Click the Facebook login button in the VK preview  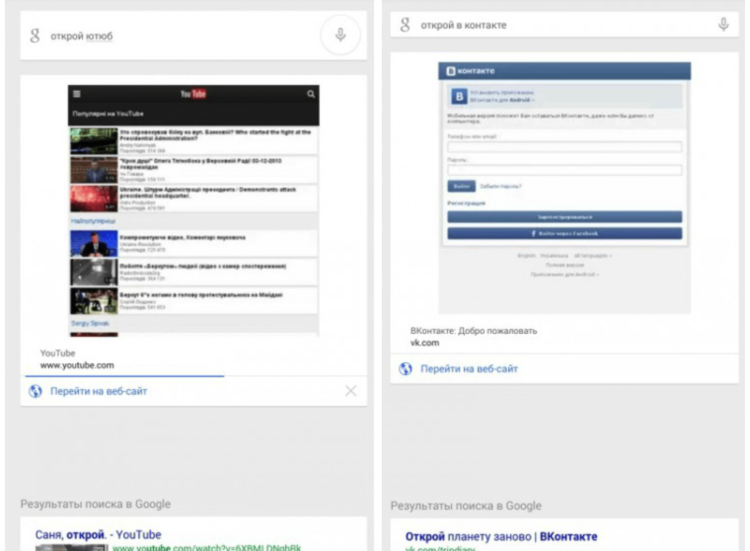pos(565,233)
